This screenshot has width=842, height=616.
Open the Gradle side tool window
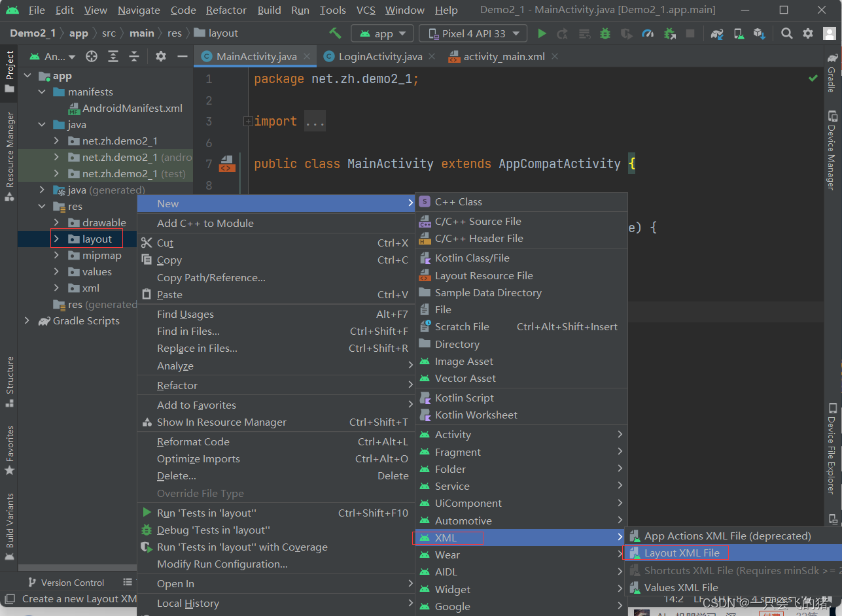(x=832, y=72)
